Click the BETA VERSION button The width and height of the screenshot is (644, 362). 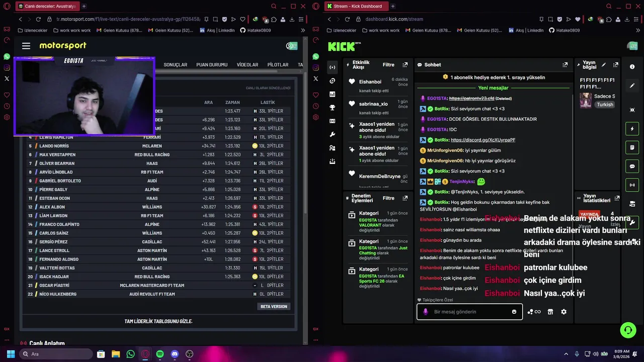pos(274,306)
